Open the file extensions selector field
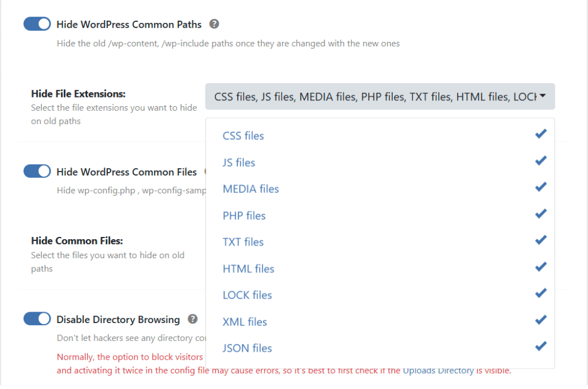Screen dimensions: 588x389 point(380,96)
